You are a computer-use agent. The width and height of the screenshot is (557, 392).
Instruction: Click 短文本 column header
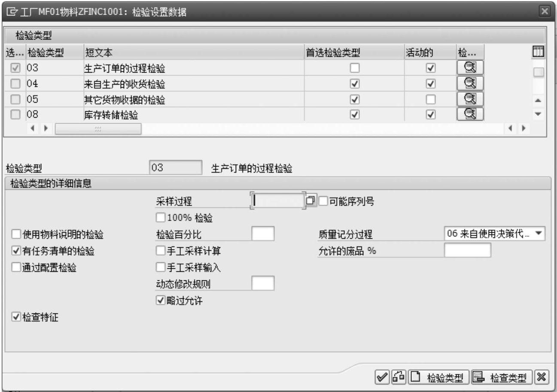click(194, 52)
